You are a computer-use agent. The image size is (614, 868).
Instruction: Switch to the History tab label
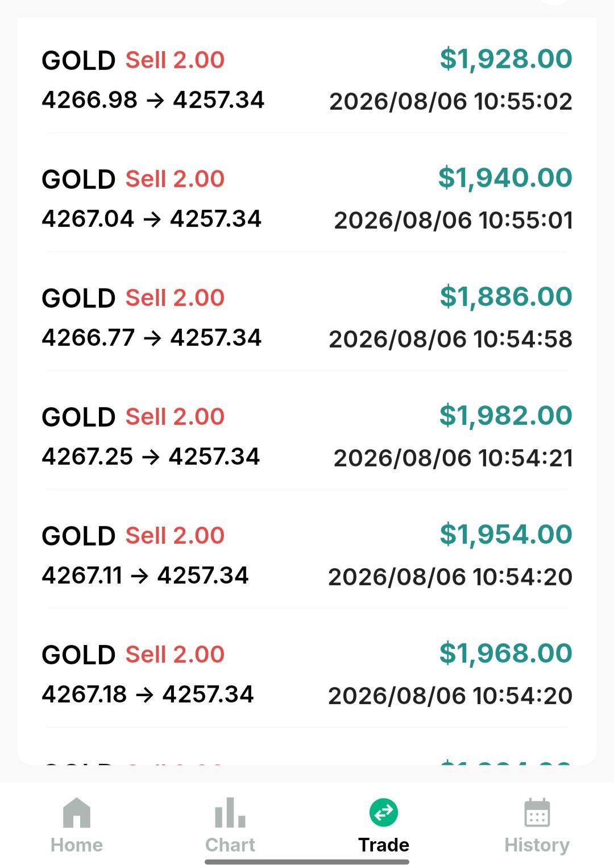pyautogui.click(x=537, y=845)
